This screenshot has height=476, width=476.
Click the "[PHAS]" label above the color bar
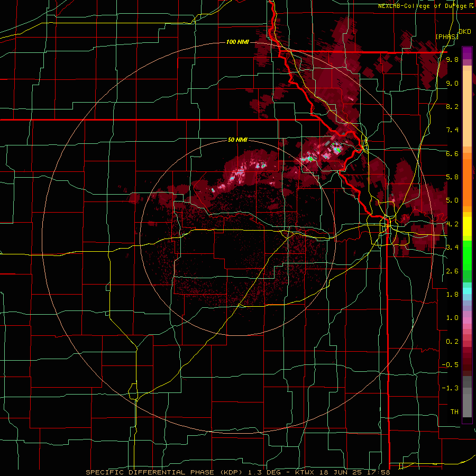tap(447, 36)
